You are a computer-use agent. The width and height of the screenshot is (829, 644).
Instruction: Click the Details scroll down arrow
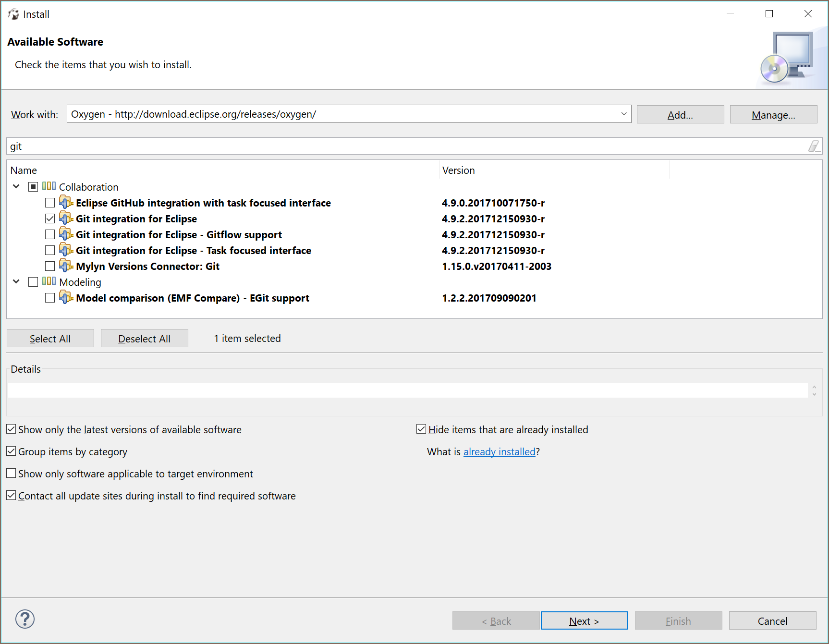click(814, 394)
